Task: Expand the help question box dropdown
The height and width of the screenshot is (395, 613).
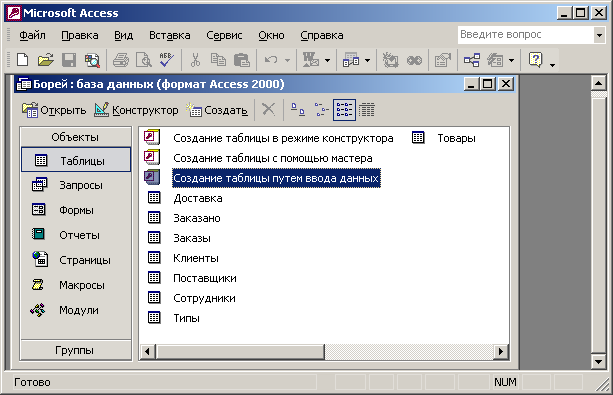Action: [599, 35]
